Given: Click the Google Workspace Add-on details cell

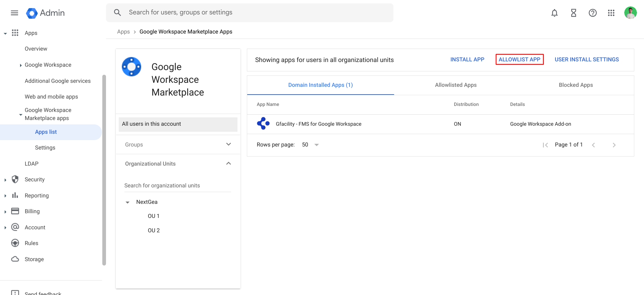Looking at the screenshot, I should coord(540,124).
